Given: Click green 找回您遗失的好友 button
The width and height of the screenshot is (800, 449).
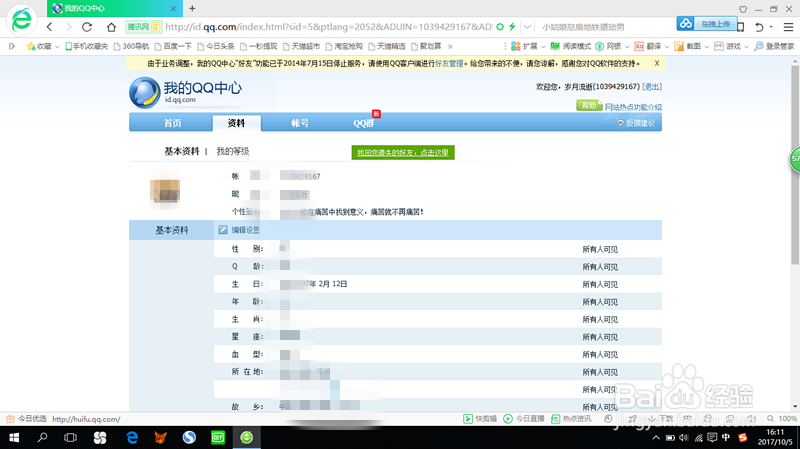Looking at the screenshot, I should 403,153.
